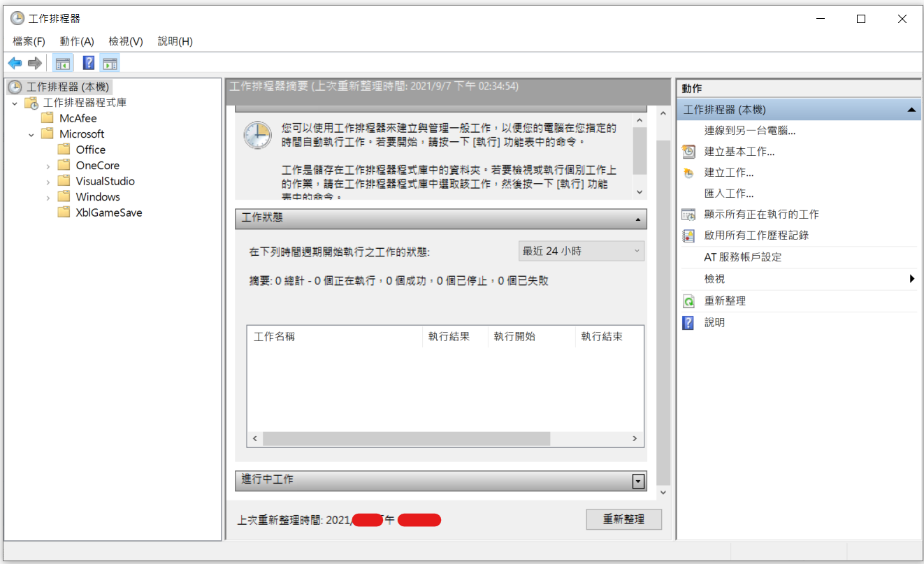Screen dimensions: 924x564
Task: Expand the 進行中工作 section
Action: point(637,481)
